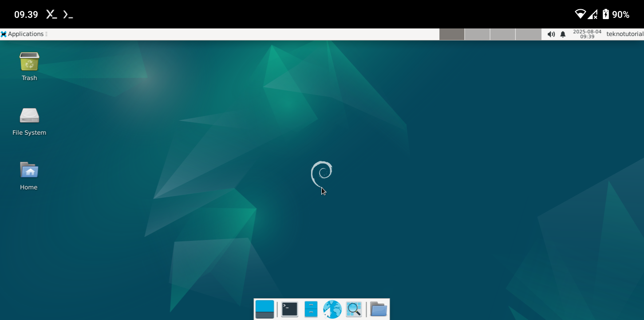The image size is (644, 320).
Task: Switch to the third workspace
Action: (502, 34)
